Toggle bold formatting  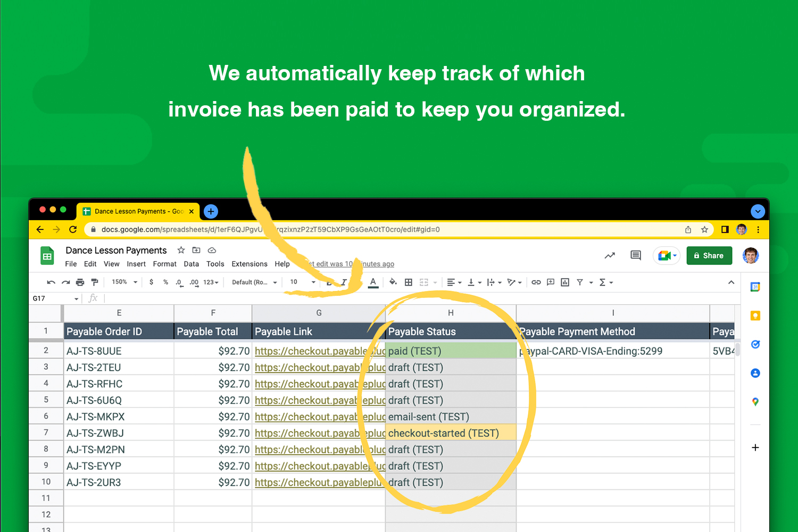[330, 282]
